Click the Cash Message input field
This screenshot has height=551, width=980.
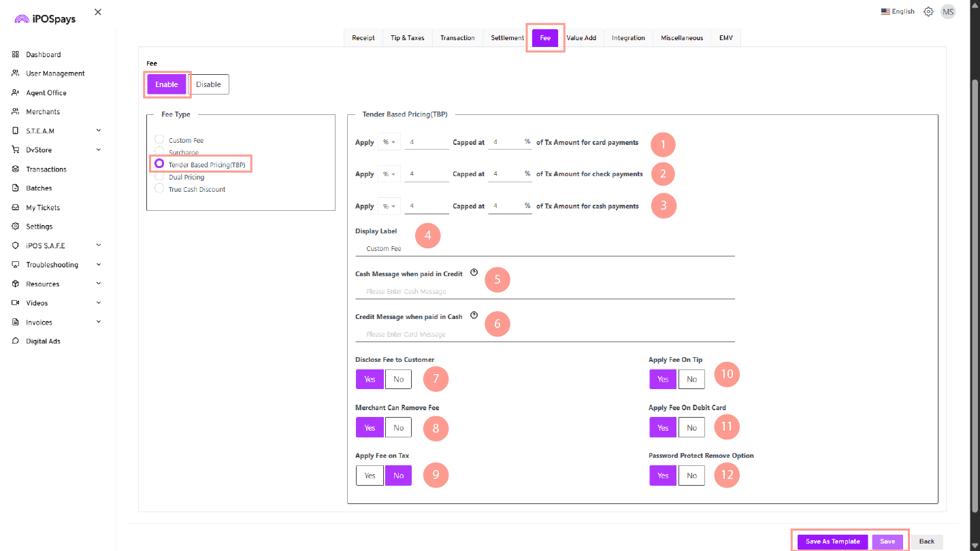(545, 291)
